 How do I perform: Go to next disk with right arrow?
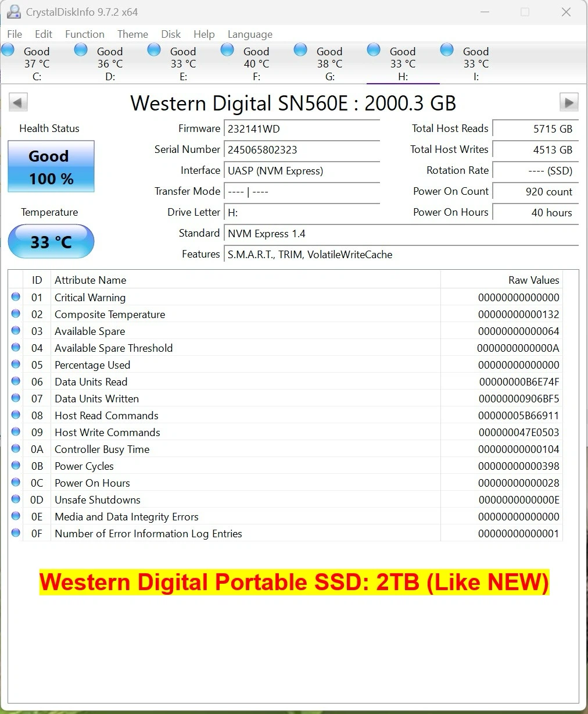click(569, 102)
